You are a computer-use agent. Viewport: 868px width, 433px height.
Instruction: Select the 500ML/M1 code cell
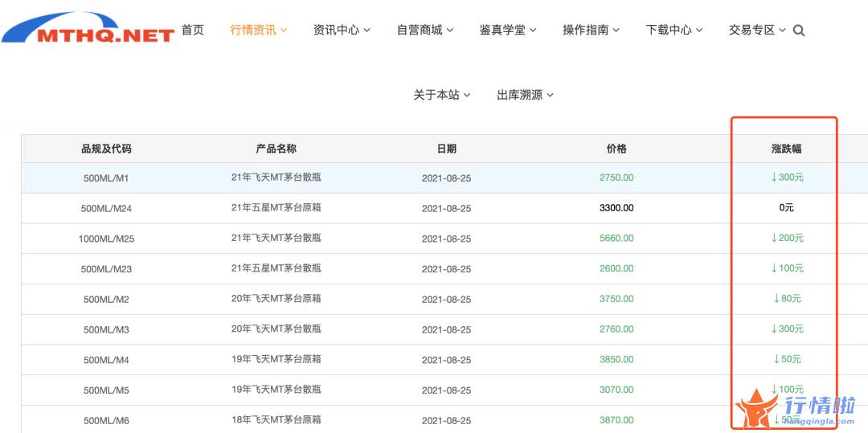[x=106, y=178]
